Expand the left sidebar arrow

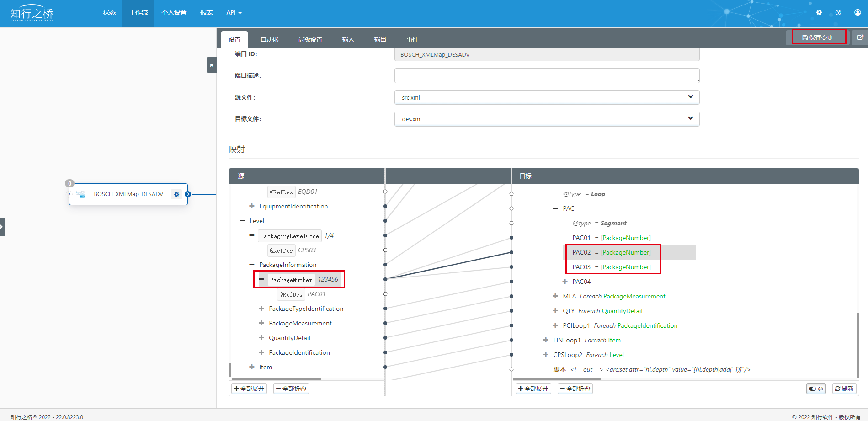tap(2, 227)
